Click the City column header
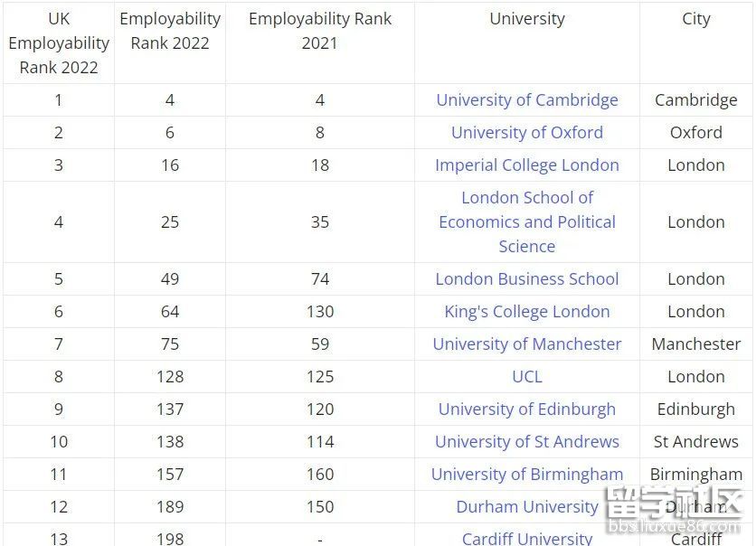This screenshot has height=546, width=756. click(x=695, y=19)
